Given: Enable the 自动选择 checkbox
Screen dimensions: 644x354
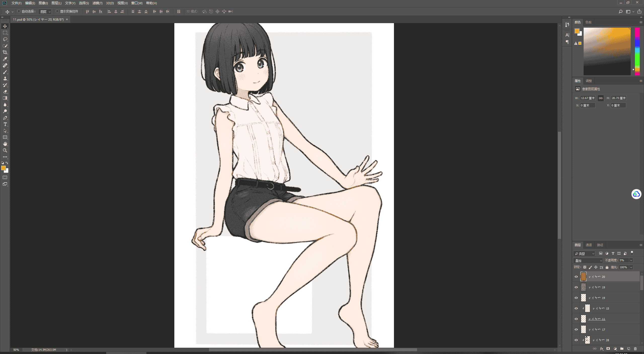Looking at the screenshot, I should [19, 11].
